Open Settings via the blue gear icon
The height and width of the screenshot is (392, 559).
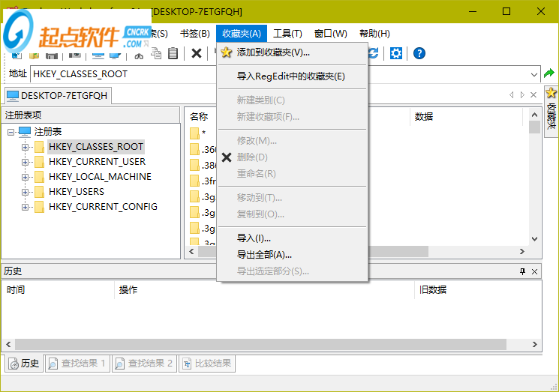coord(395,53)
